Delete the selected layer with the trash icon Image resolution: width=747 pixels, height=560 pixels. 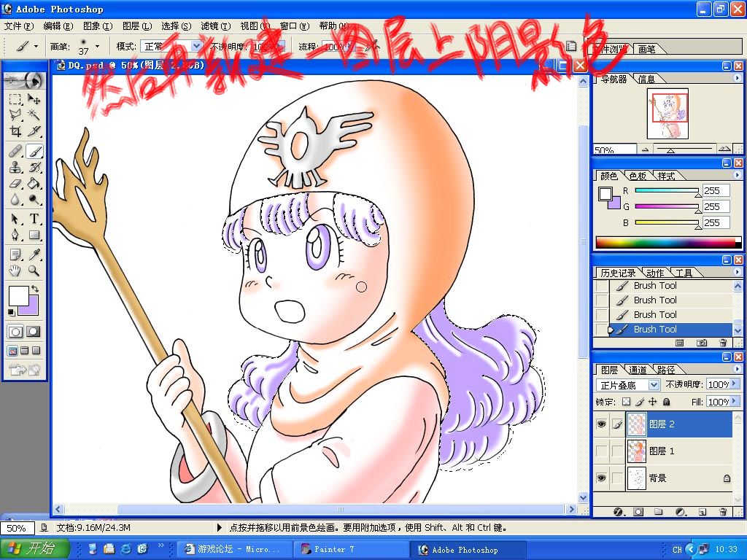point(723,512)
